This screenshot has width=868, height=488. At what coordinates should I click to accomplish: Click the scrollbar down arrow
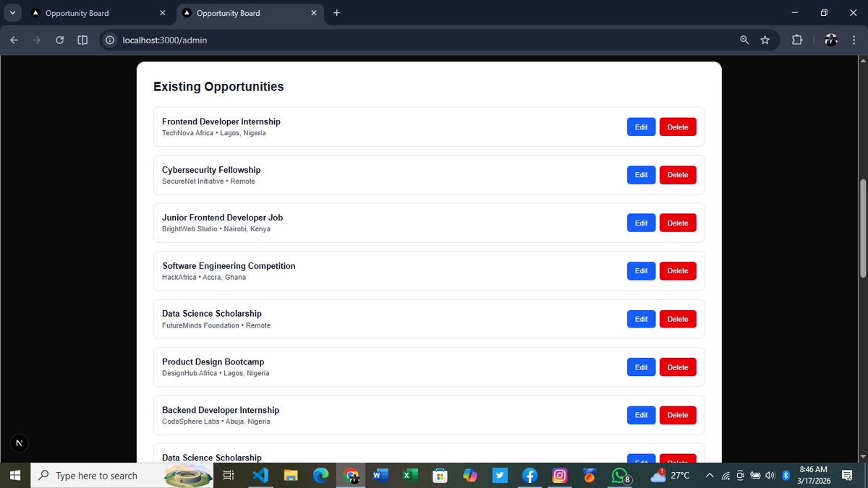coord(862,456)
